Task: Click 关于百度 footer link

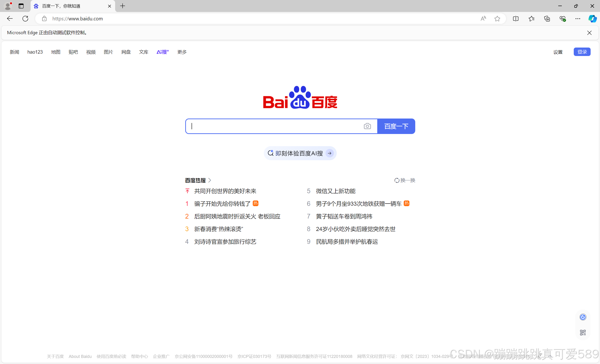Action: 55,356
